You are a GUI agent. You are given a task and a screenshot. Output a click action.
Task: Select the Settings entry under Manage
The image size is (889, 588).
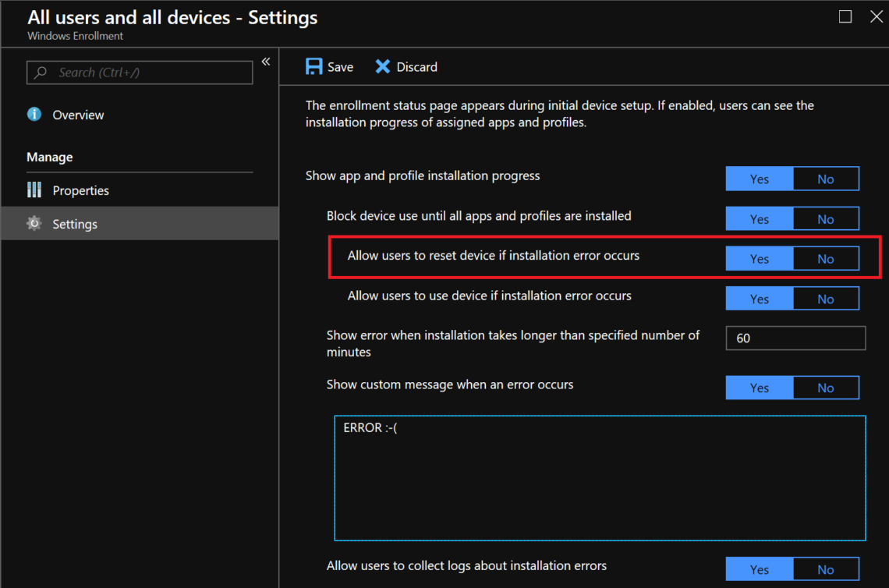[74, 223]
